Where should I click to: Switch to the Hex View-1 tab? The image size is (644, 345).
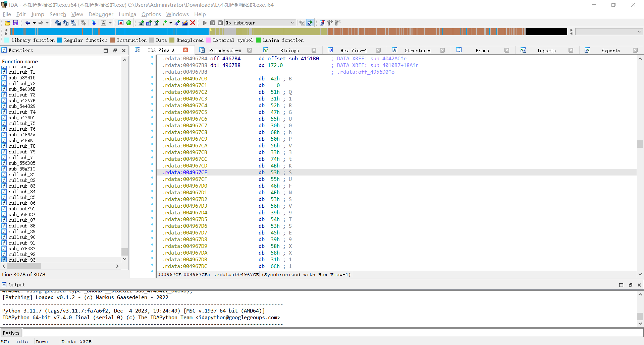354,50
